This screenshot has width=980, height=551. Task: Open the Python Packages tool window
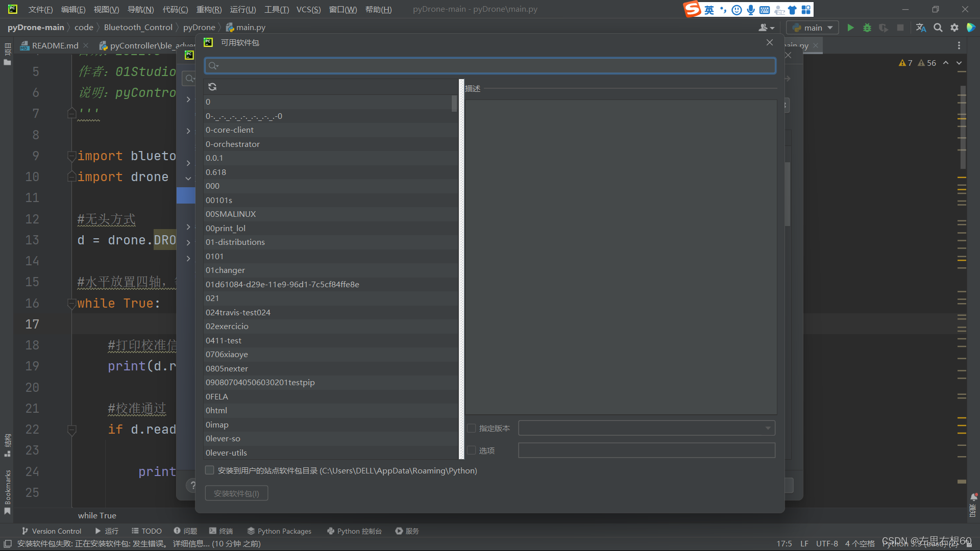tap(279, 531)
